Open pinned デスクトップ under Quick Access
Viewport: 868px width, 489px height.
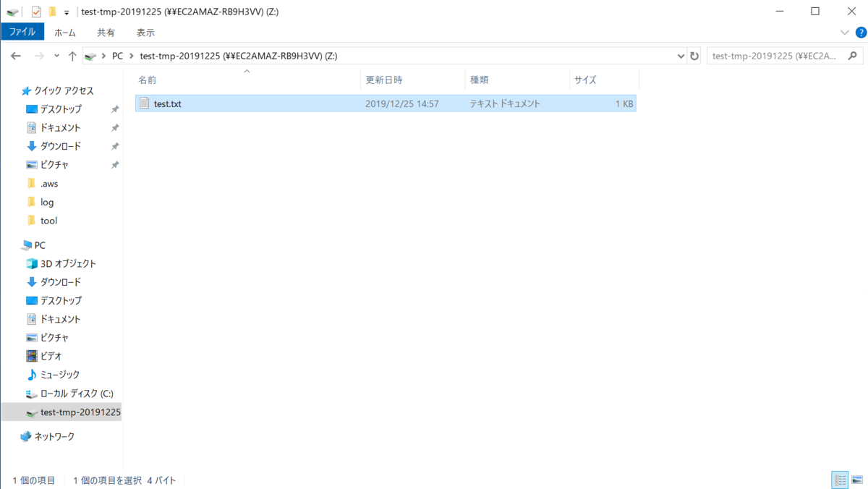pyautogui.click(x=61, y=109)
